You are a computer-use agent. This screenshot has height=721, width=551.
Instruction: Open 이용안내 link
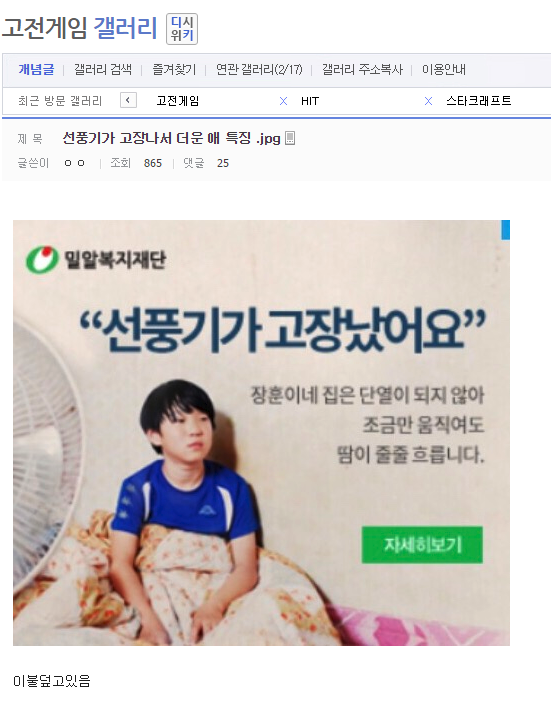coord(444,69)
